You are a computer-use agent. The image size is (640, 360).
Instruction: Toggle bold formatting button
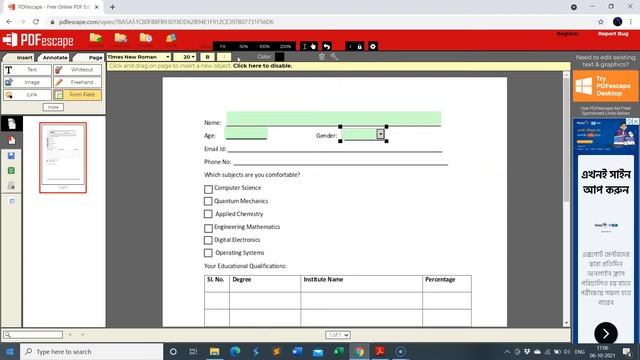click(x=207, y=57)
